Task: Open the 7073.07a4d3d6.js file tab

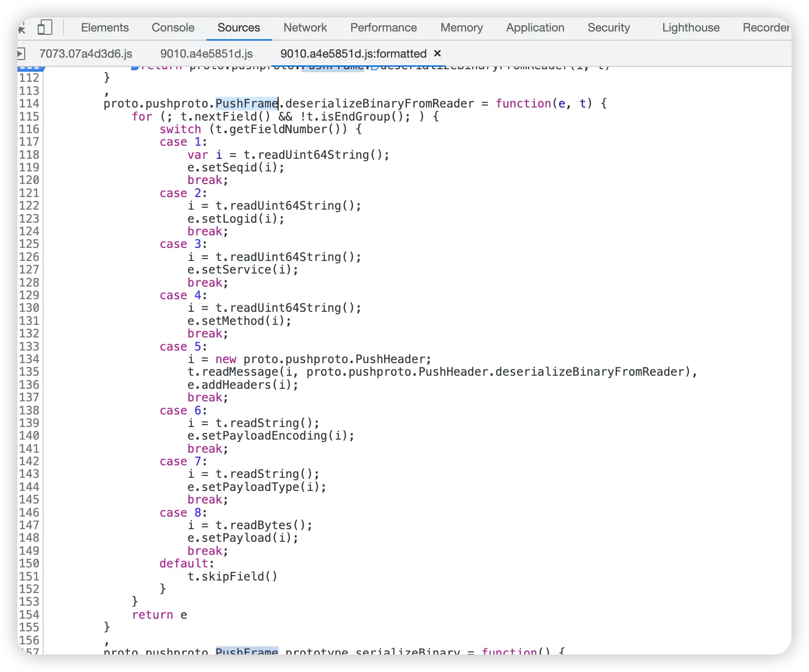Action: (x=86, y=54)
